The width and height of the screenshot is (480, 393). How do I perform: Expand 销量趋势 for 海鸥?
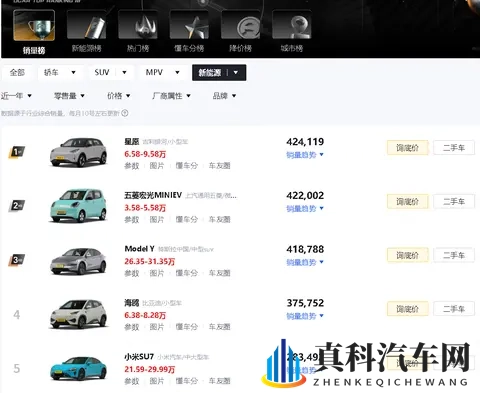(305, 316)
